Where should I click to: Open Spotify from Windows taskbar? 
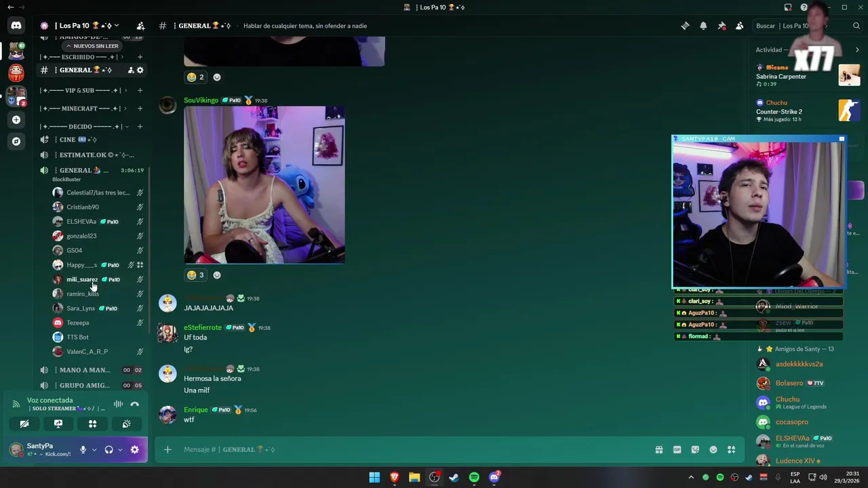pos(474,477)
